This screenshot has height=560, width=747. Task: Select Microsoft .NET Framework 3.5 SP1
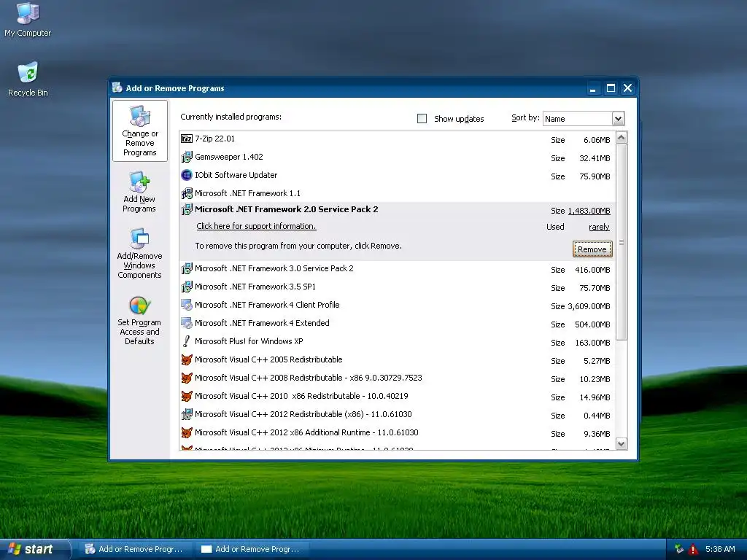[398, 287]
